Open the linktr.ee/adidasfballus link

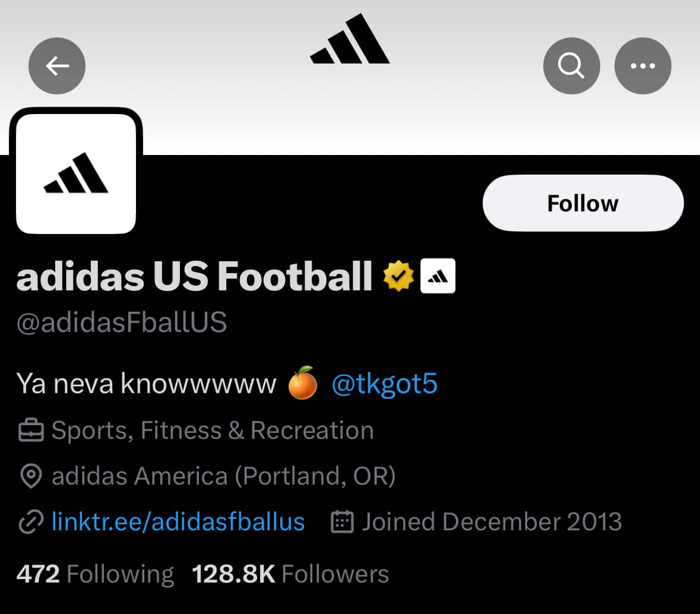click(178, 522)
